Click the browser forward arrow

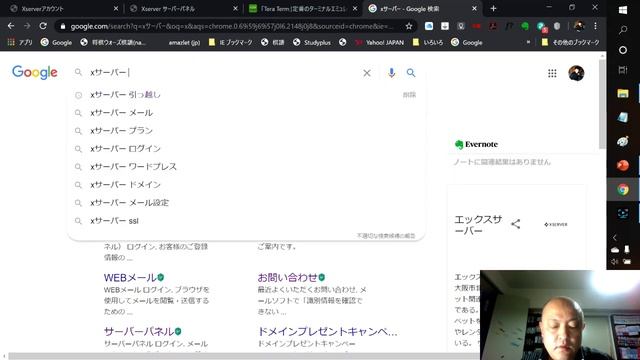[x=27, y=26]
